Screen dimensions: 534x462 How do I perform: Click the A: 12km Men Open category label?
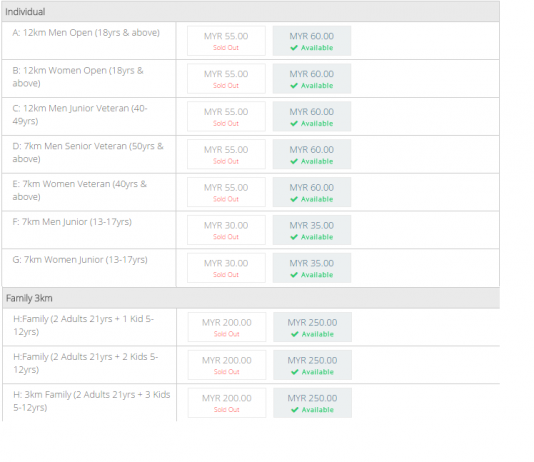(x=86, y=33)
